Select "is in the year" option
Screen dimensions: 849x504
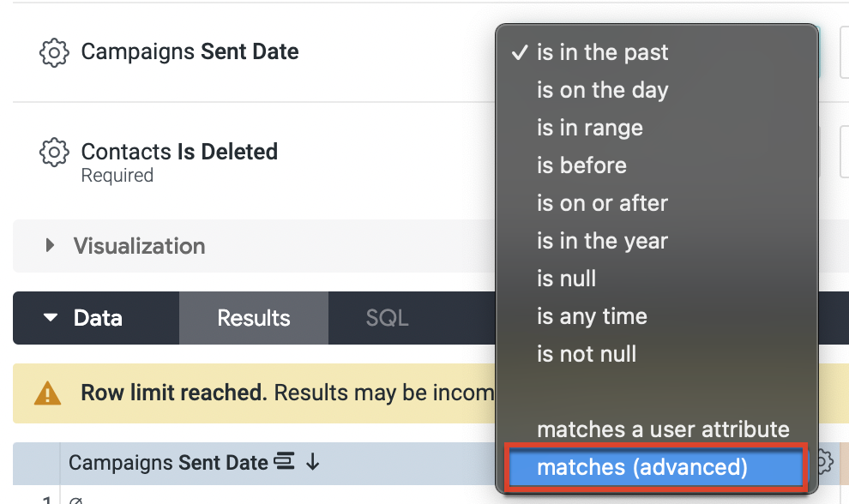pos(602,241)
